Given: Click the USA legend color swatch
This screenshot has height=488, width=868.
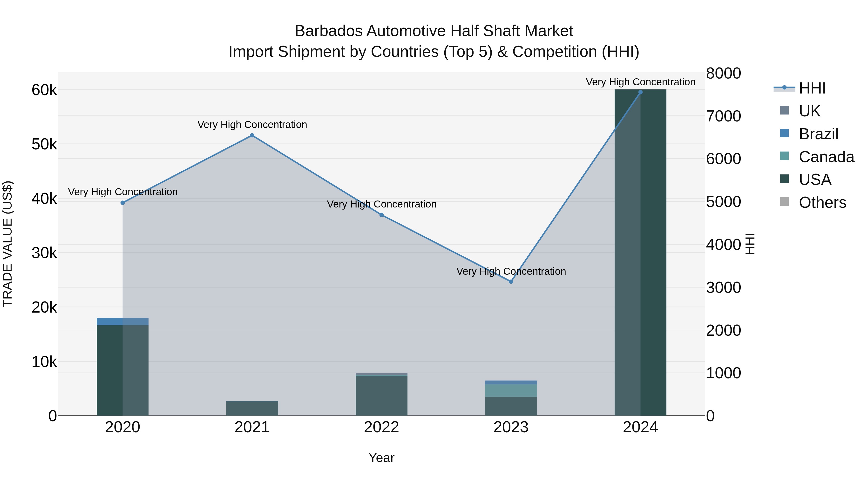Looking at the screenshot, I should click(x=784, y=179).
